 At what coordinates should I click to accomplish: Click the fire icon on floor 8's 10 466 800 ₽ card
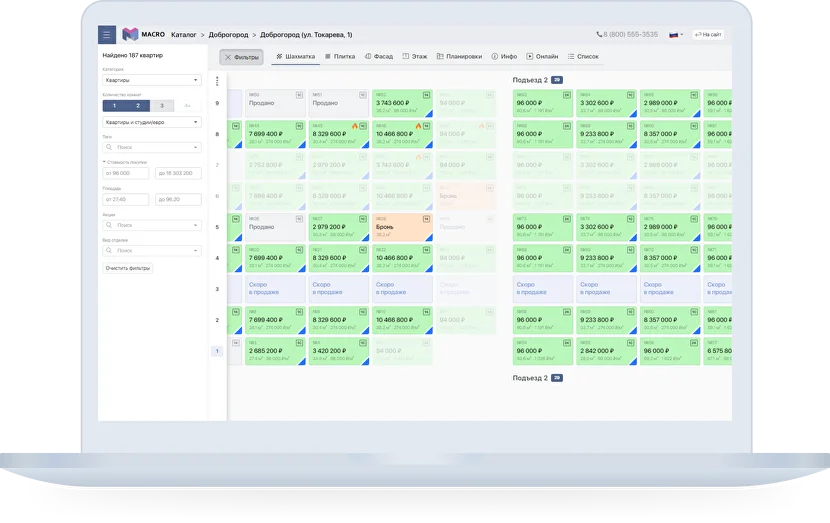point(418,126)
